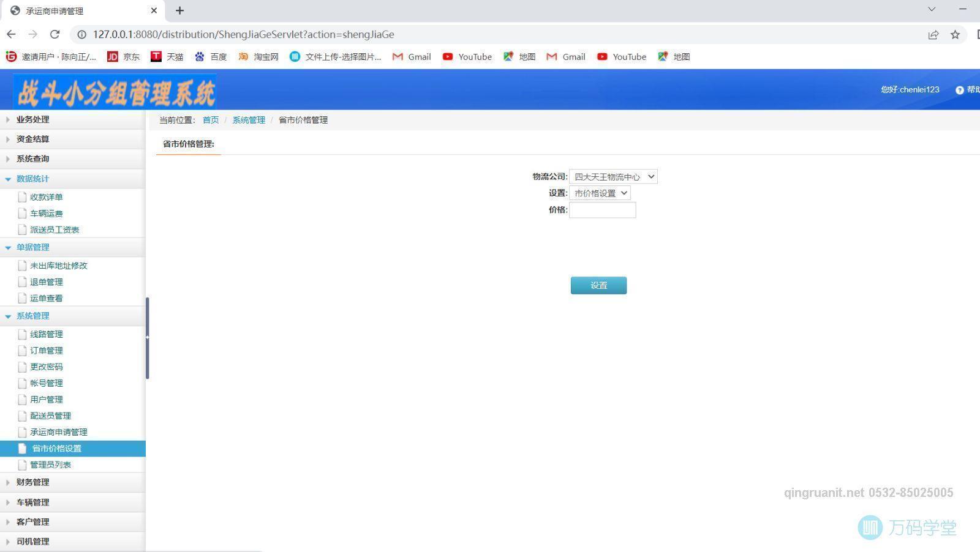Bookmark this page with star icon
The width and height of the screenshot is (980, 552).
[x=955, y=35]
